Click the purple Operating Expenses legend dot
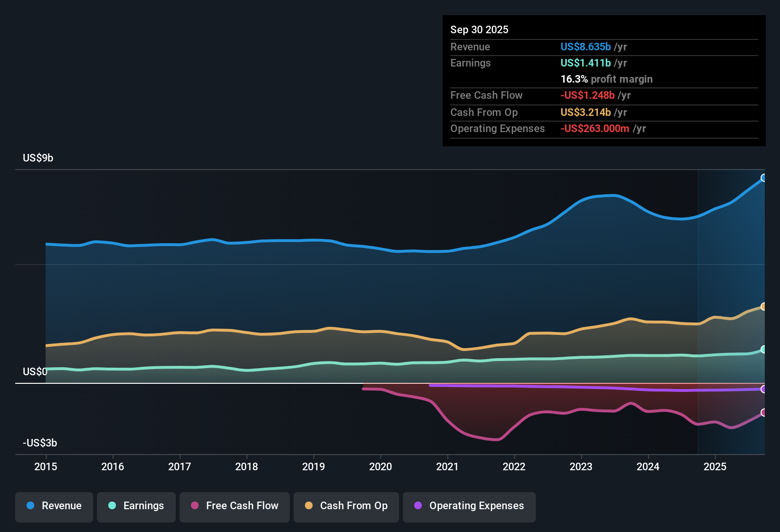This screenshot has height=532, width=780. [418, 506]
